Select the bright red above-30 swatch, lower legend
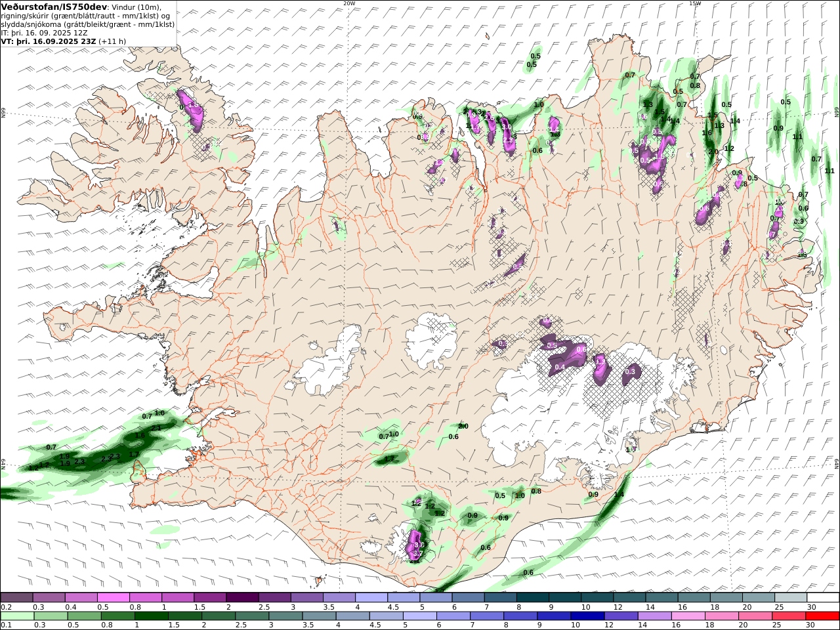 (822, 616)
